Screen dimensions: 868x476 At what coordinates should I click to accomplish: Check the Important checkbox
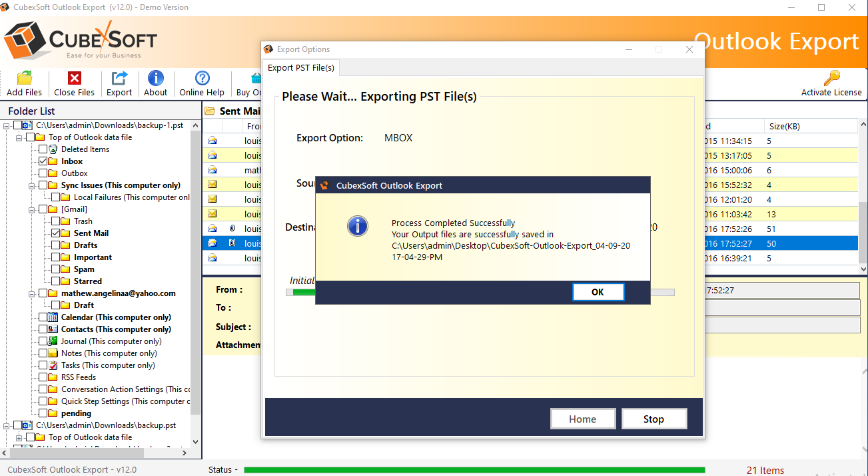pos(56,257)
